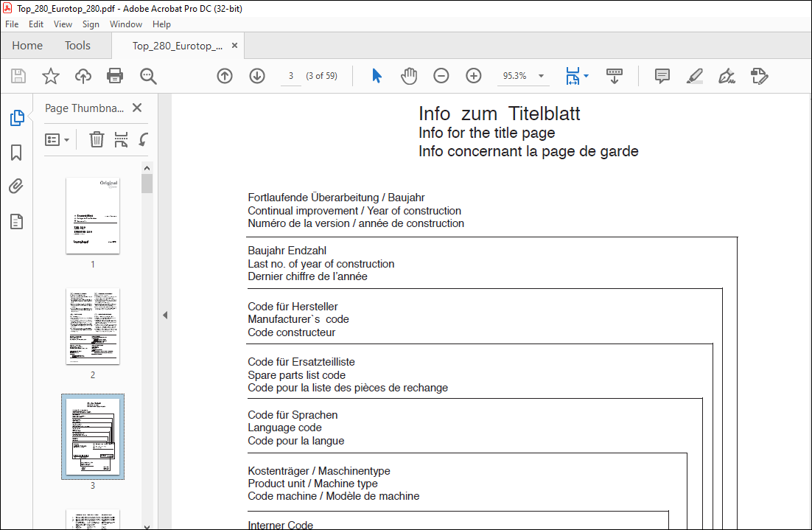Screen dimensions: 812x530
Task: Print the document with printer icon
Action: click(x=115, y=76)
